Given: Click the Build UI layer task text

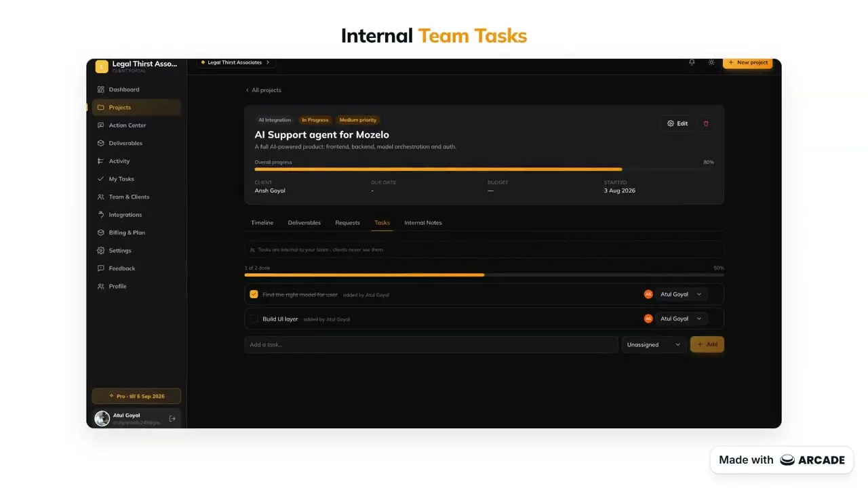Looking at the screenshot, I should (280, 319).
